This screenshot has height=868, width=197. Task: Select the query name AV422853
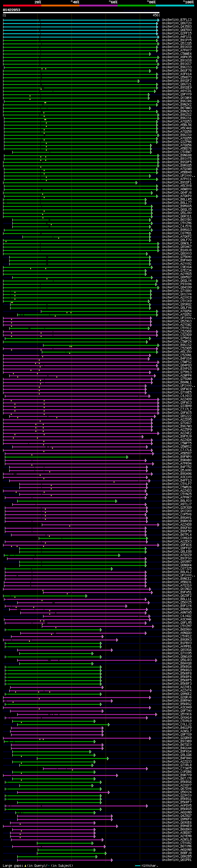point(11,10)
